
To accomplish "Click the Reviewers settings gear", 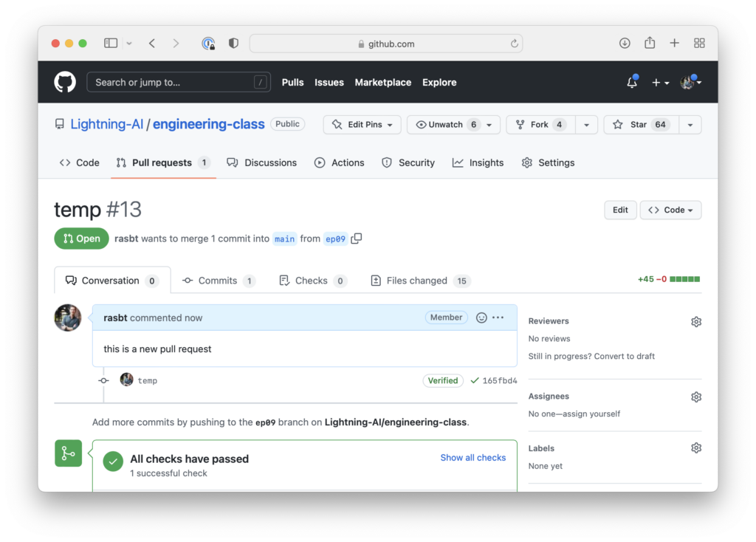I will pos(695,321).
